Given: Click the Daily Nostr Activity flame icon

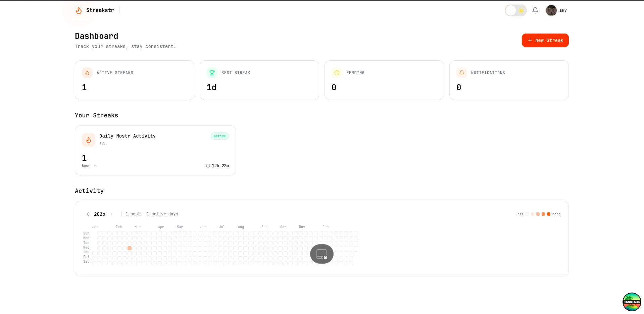Looking at the screenshot, I should pyautogui.click(x=89, y=140).
